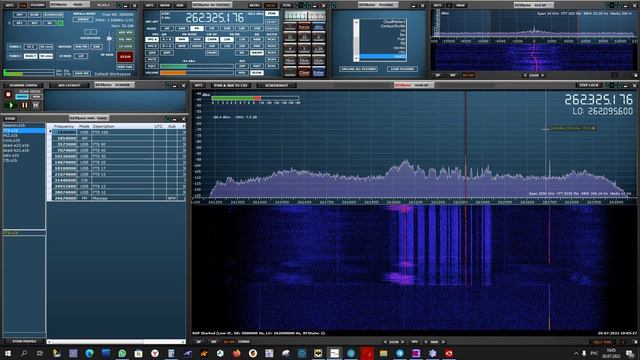Click the microphone icon in system tray
This screenshot has width=640, height=360.
point(584,353)
